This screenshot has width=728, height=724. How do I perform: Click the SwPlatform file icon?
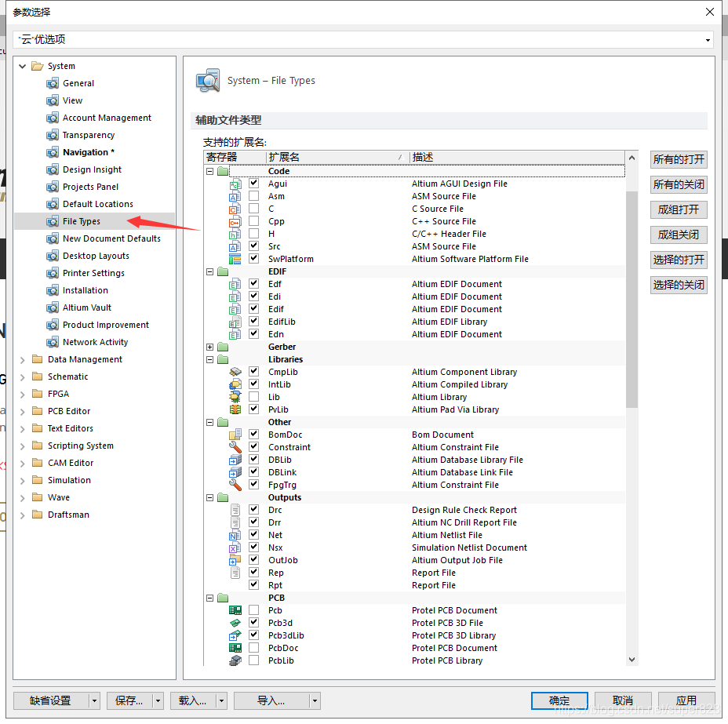[235, 260]
